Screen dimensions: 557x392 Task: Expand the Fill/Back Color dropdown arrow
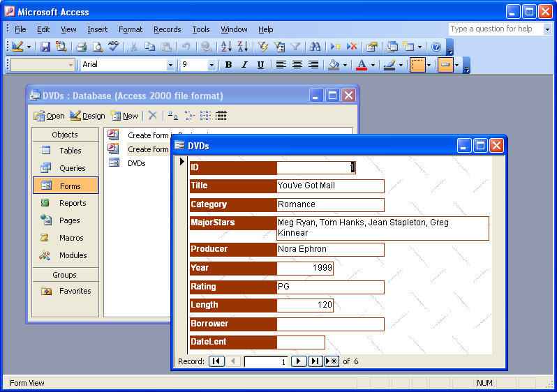pyautogui.click(x=345, y=65)
